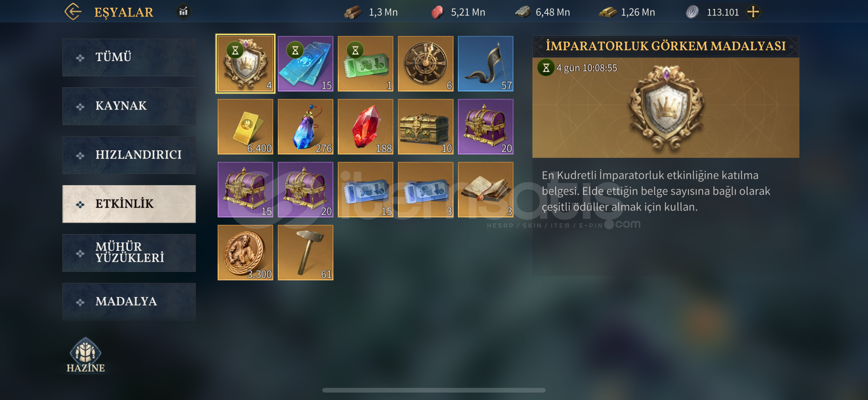Open the Kaynak category tab
This screenshot has width=868, height=400.
(129, 106)
